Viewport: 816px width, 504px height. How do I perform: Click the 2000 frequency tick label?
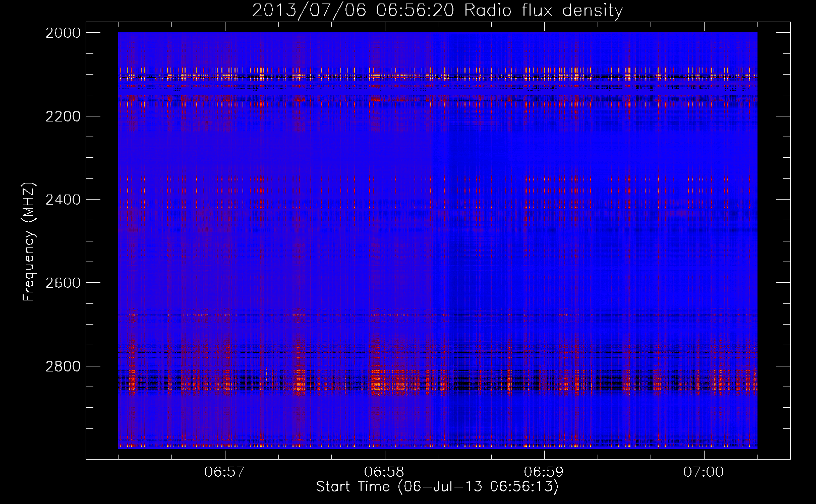pos(63,33)
